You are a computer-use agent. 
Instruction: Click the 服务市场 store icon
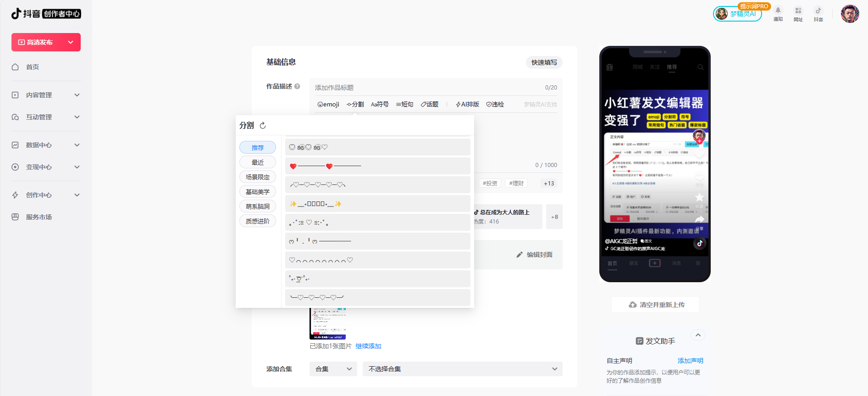click(15, 217)
